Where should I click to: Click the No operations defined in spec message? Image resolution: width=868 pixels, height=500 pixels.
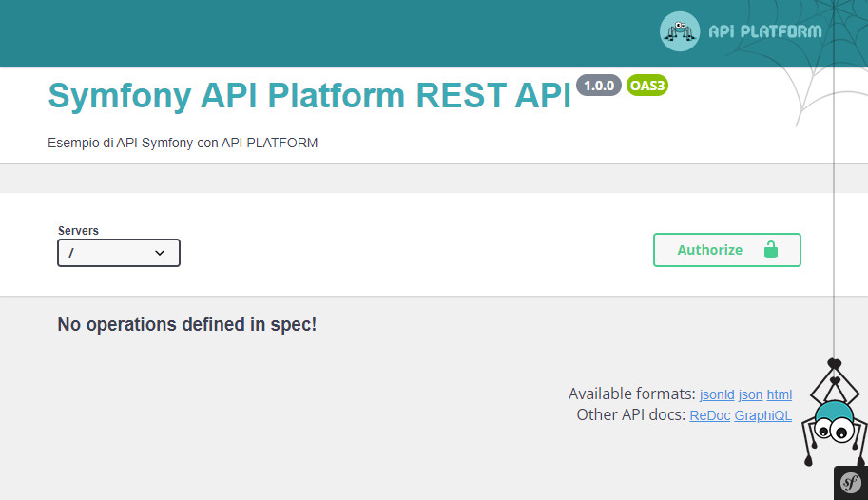coord(187,324)
